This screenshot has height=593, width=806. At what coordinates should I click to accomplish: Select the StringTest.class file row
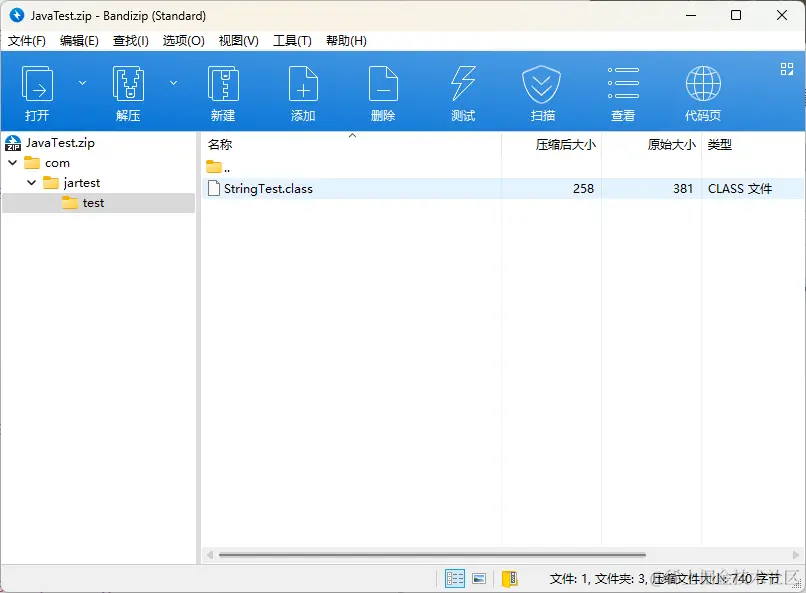pyautogui.click(x=503, y=189)
